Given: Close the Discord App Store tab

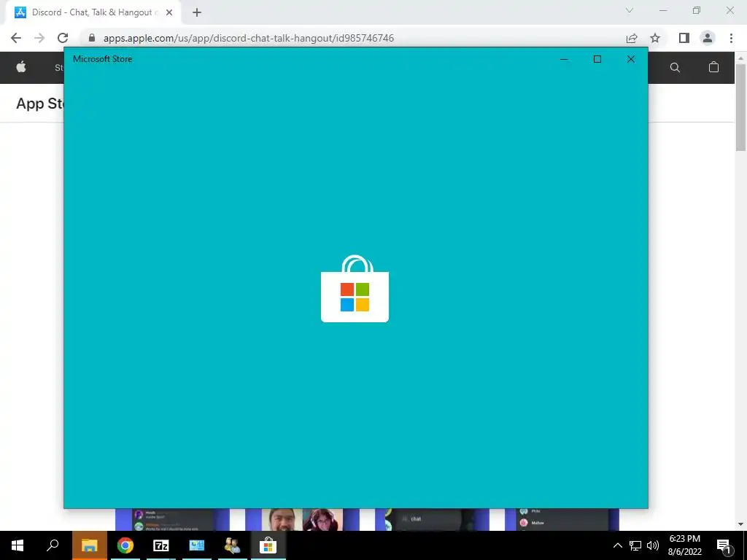Looking at the screenshot, I should [169, 12].
